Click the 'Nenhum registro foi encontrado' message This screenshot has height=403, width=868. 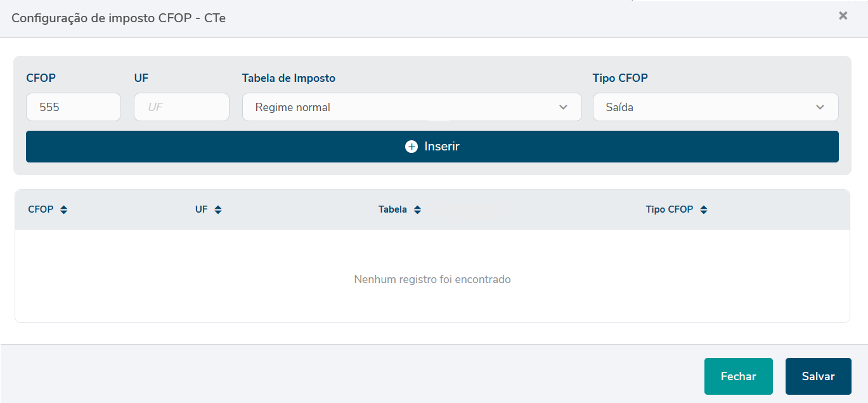pyautogui.click(x=432, y=279)
